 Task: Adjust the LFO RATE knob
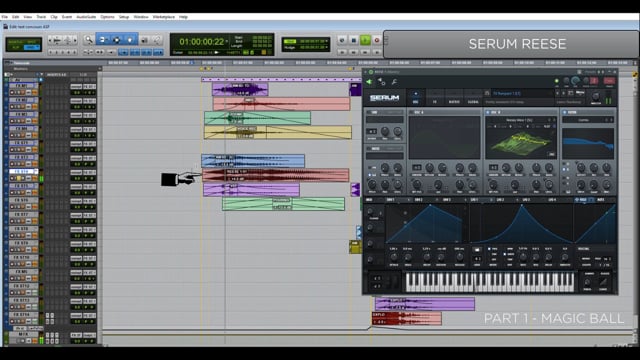(523, 258)
